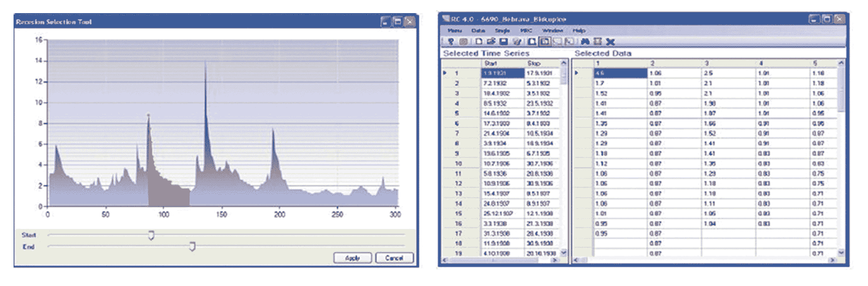The height and width of the screenshot is (286, 868).
Task: Click the question mark help toolbar icon
Action: tap(451, 41)
